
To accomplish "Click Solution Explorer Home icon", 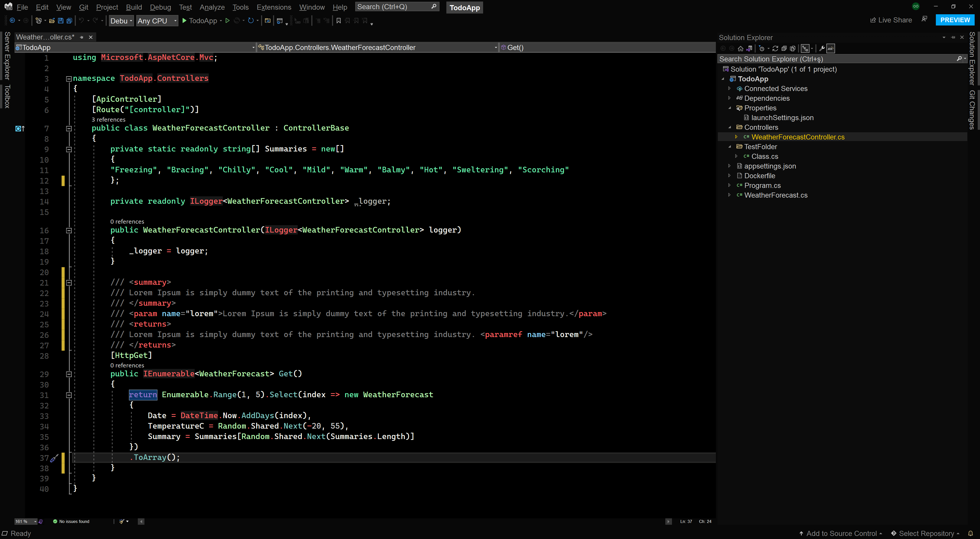I will click(x=740, y=48).
